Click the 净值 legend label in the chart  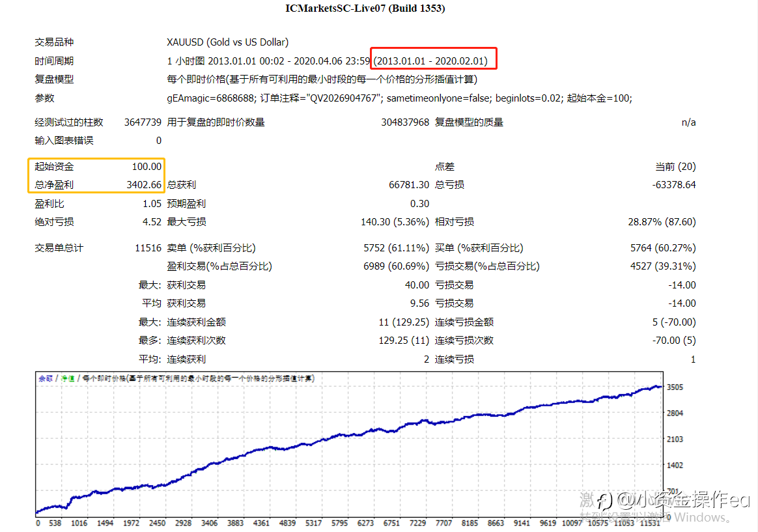coord(68,378)
